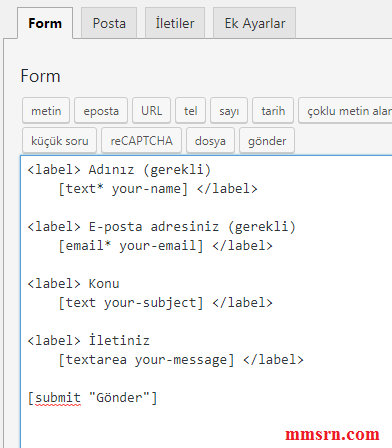
Task: Click the İletiniz label line
Action: tap(89, 341)
